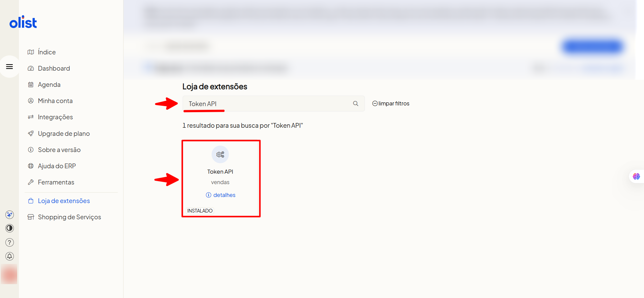This screenshot has height=298, width=644.
Task: Open the Dashboard menu item
Action: pos(54,68)
